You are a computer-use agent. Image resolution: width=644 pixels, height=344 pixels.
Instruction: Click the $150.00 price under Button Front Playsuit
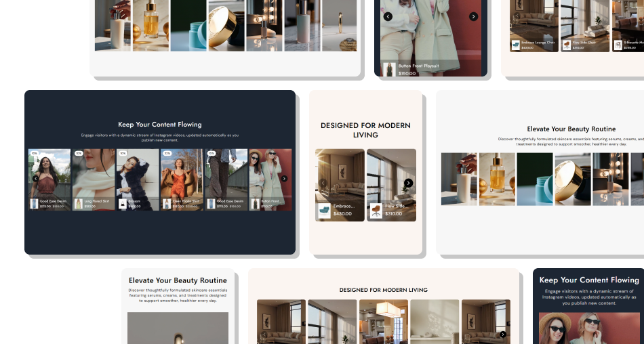point(407,74)
